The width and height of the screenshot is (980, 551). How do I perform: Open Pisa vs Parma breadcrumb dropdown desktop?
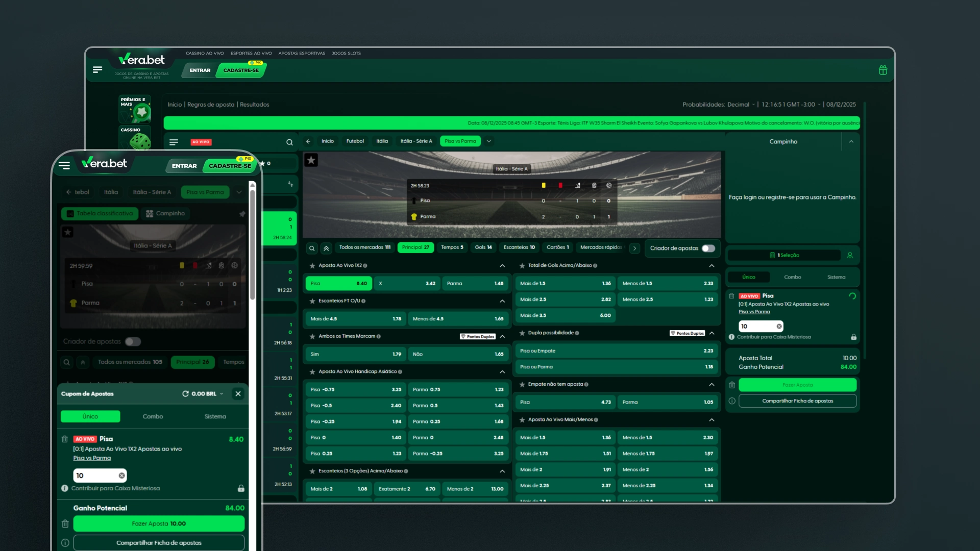[489, 141]
